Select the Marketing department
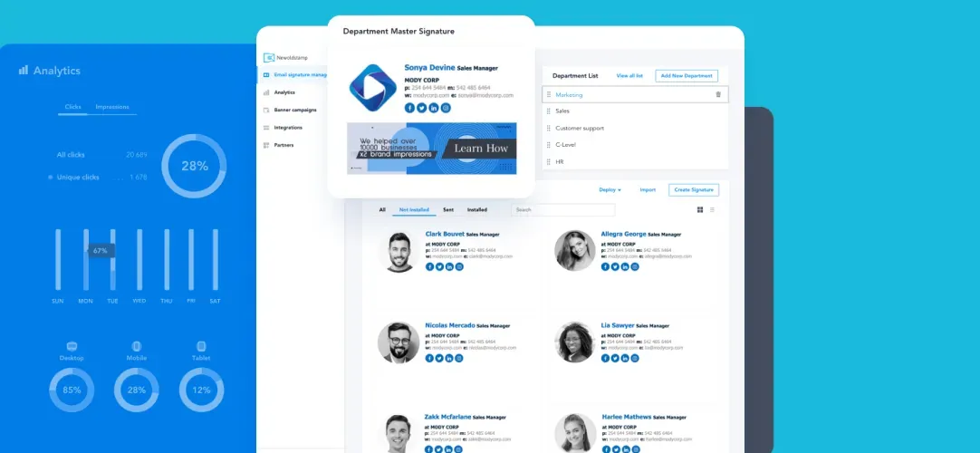This screenshot has width=980, height=453. [635, 95]
